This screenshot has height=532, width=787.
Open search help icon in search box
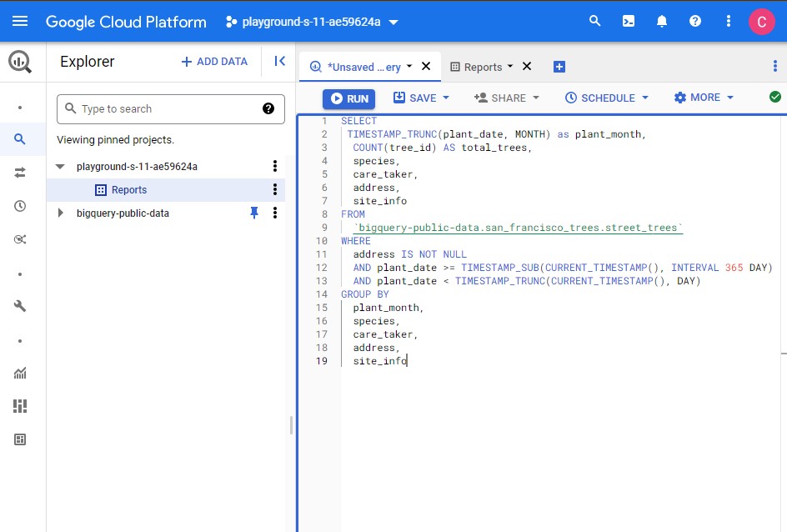[268, 108]
